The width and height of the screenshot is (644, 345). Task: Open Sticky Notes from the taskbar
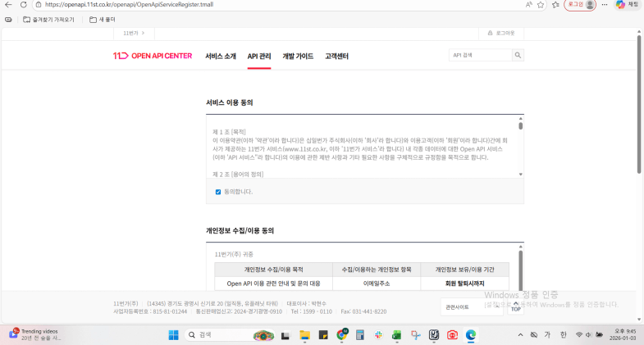(323, 335)
